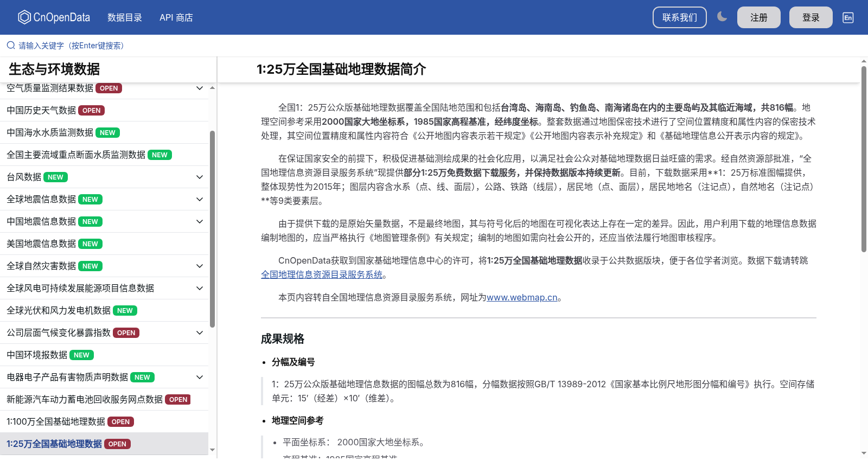
Task: Click the search magnifier icon
Action: point(11,46)
